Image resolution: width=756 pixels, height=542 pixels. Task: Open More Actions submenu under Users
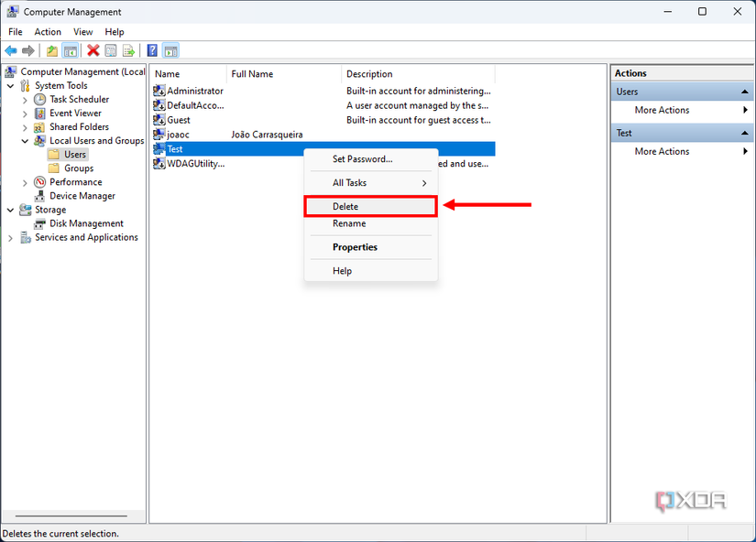click(683, 110)
